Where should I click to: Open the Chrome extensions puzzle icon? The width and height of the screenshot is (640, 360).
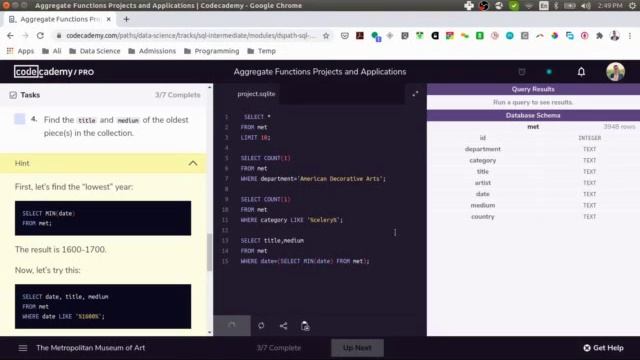[599, 36]
